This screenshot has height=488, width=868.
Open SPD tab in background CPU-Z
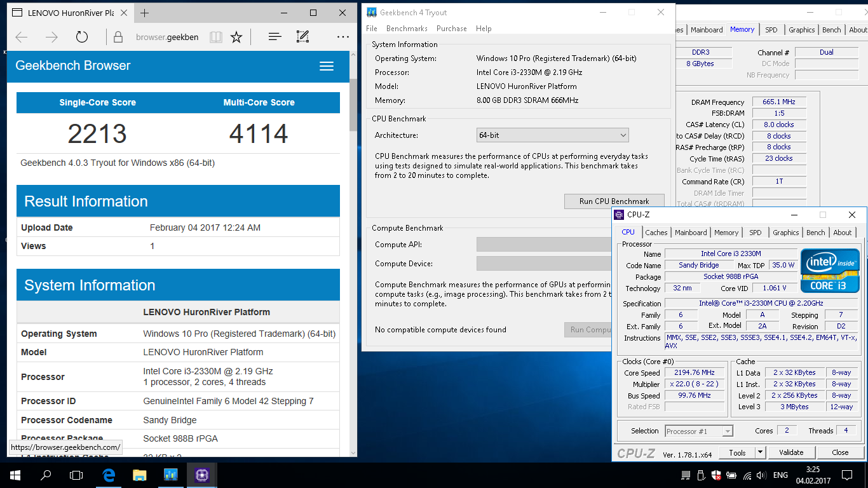(771, 30)
